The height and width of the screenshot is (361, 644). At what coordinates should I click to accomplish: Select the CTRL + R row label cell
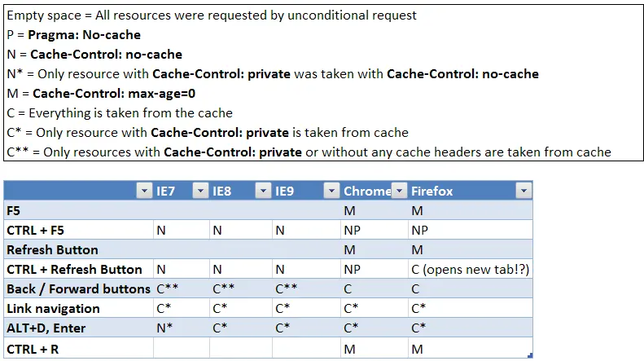point(78,349)
